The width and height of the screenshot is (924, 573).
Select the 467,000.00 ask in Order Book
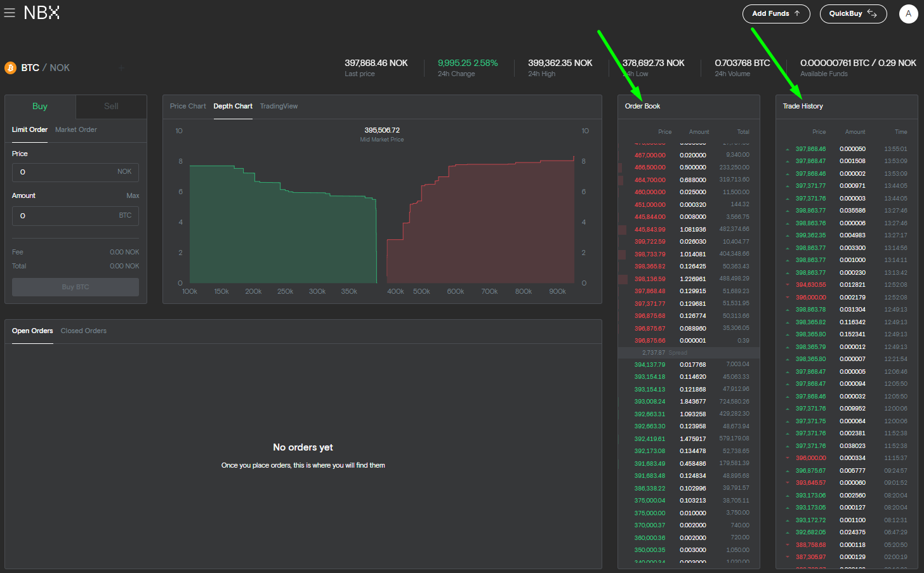650,155
